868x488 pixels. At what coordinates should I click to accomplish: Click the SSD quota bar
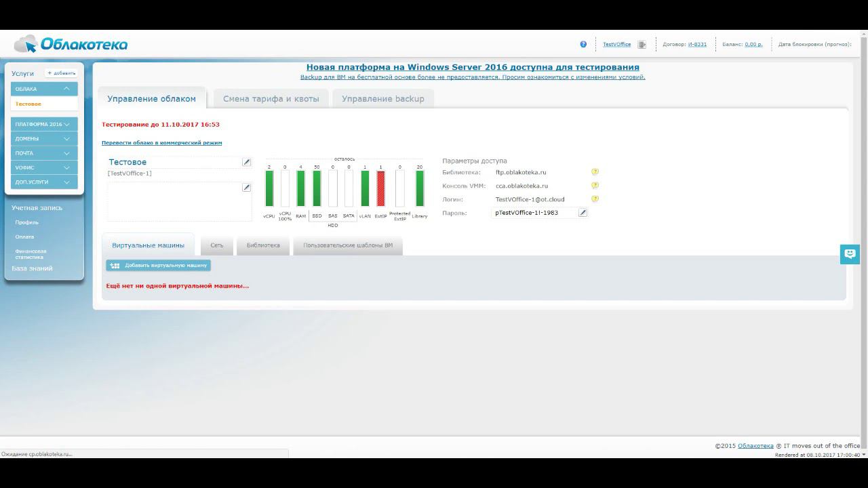click(x=317, y=188)
